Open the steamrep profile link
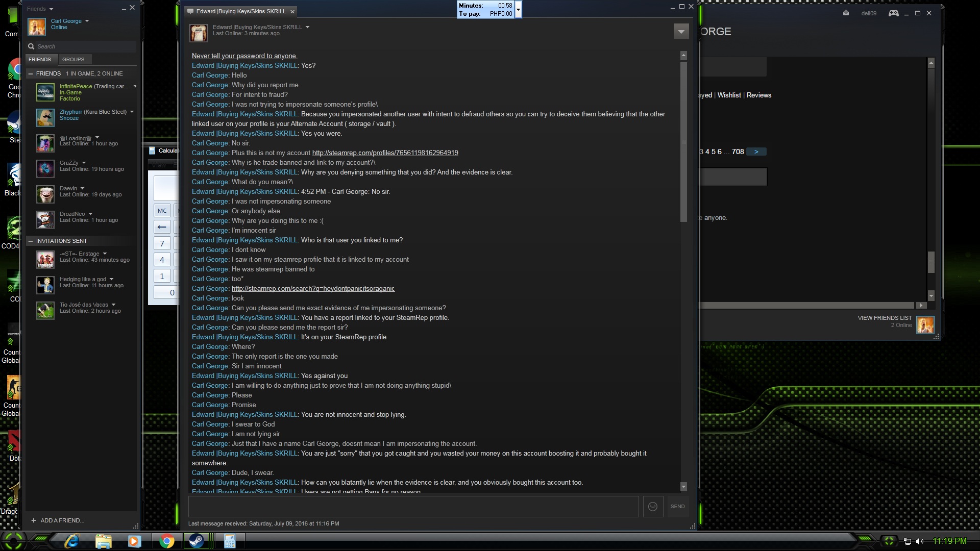Screen dimensions: 980x551 (385, 153)
